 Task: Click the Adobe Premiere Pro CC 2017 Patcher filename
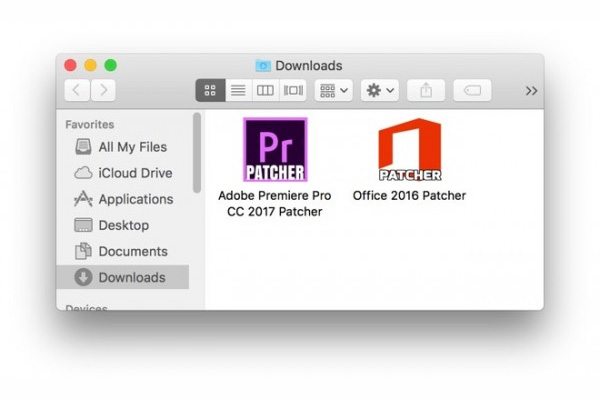pyautogui.click(x=275, y=203)
